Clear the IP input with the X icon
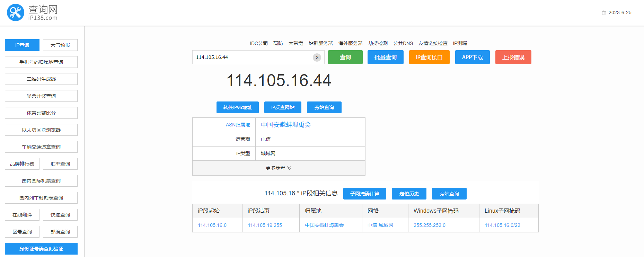Image resolution: width=644 pixels, height=257 pixels. (317, 57)
